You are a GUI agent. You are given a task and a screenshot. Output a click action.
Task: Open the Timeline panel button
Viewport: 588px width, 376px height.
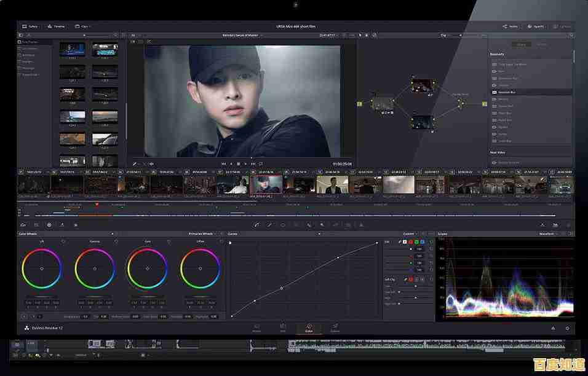click(x=56, y=26)
